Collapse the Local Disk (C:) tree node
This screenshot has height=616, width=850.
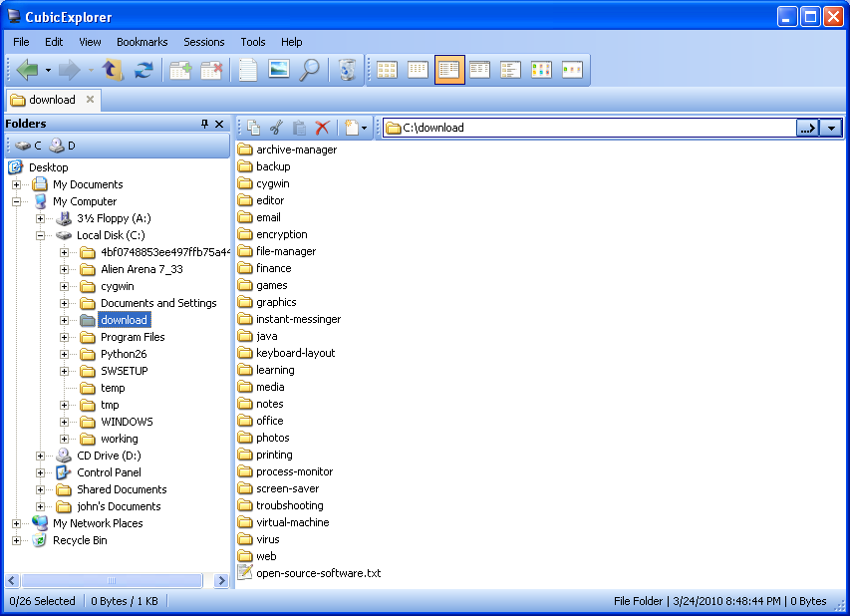pos(41,235)
